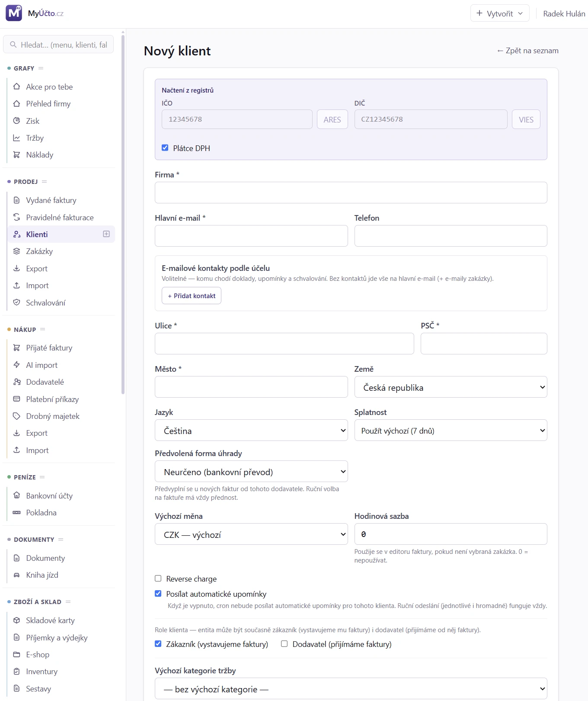Click the Skladové karty box icon

[17, 621]
